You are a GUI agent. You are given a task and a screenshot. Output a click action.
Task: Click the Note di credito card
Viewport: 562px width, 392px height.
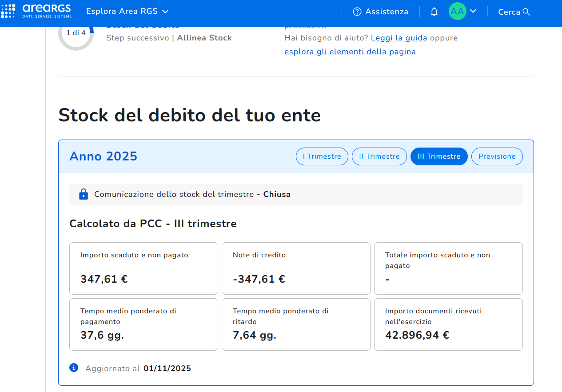[x=296, y=268]
